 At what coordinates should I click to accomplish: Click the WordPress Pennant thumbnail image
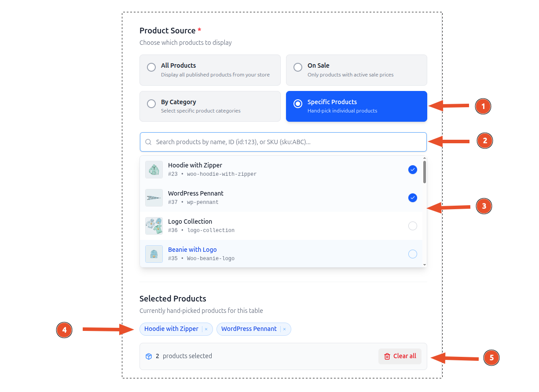click(x=154, y=197)
